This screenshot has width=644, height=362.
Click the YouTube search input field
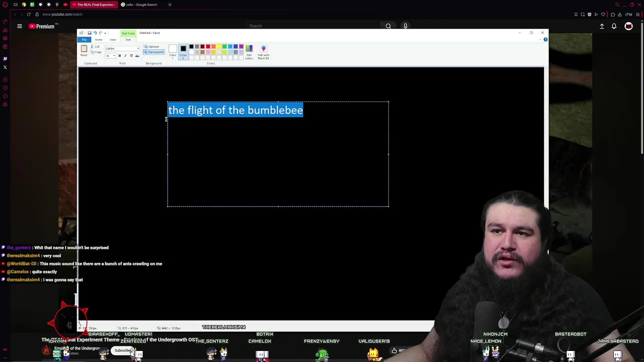[313, 26]
